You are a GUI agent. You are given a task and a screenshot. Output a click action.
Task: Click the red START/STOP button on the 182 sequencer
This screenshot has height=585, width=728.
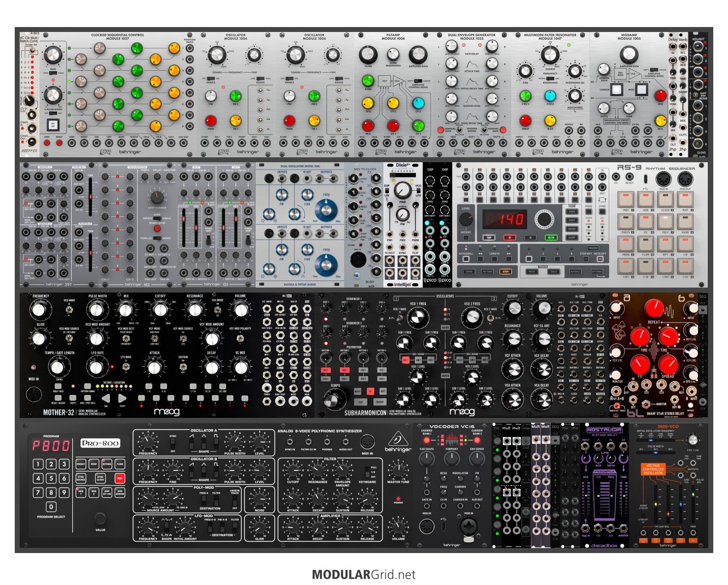157,228
